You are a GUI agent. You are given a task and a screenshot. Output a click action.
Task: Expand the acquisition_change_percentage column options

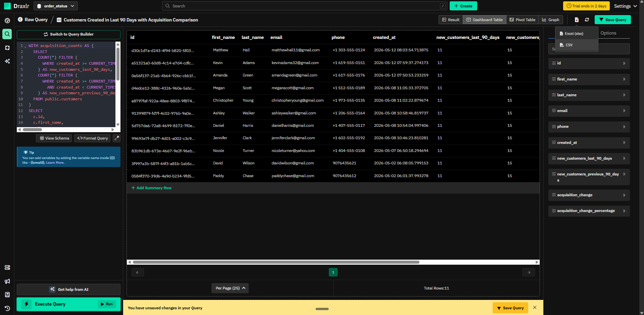(624, 211)
